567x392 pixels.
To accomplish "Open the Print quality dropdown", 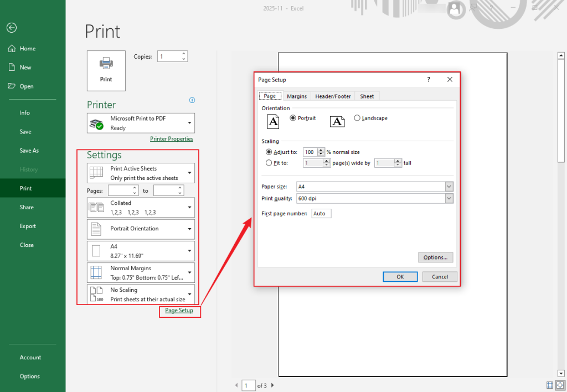I will (450, 198).
